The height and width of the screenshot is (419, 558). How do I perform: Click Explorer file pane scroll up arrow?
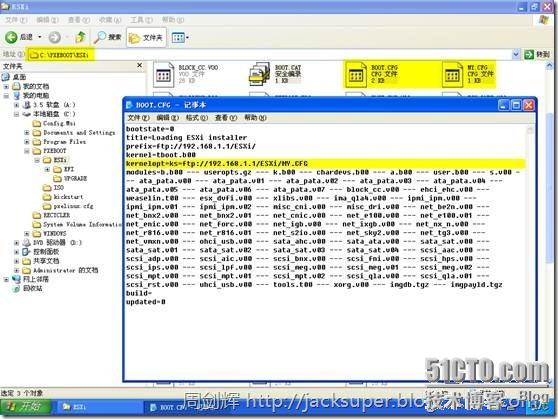click(550, 66)
